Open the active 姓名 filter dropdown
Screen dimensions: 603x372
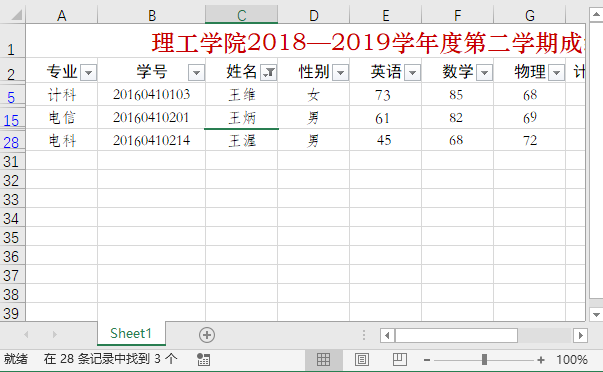(x=268, y=73)
